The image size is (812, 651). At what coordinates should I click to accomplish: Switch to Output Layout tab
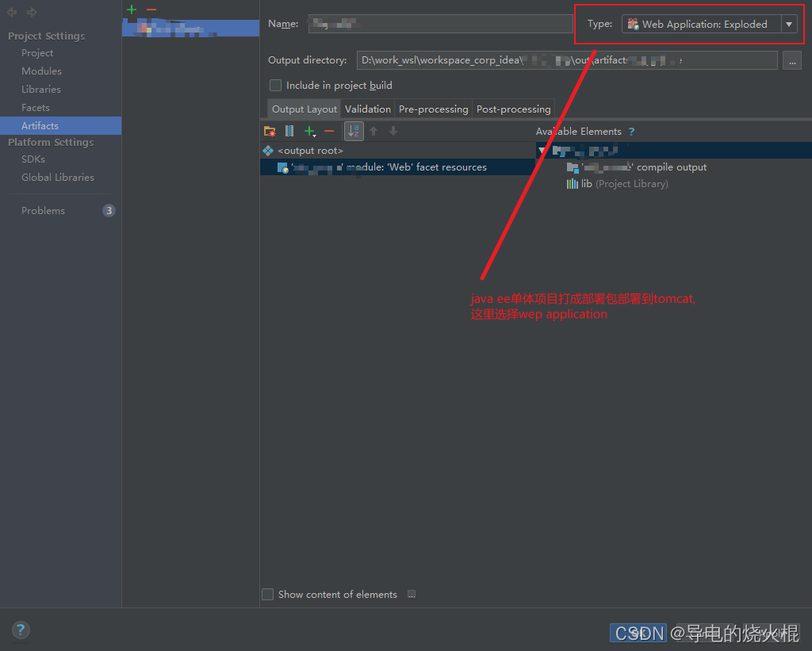tap(304, 109)
